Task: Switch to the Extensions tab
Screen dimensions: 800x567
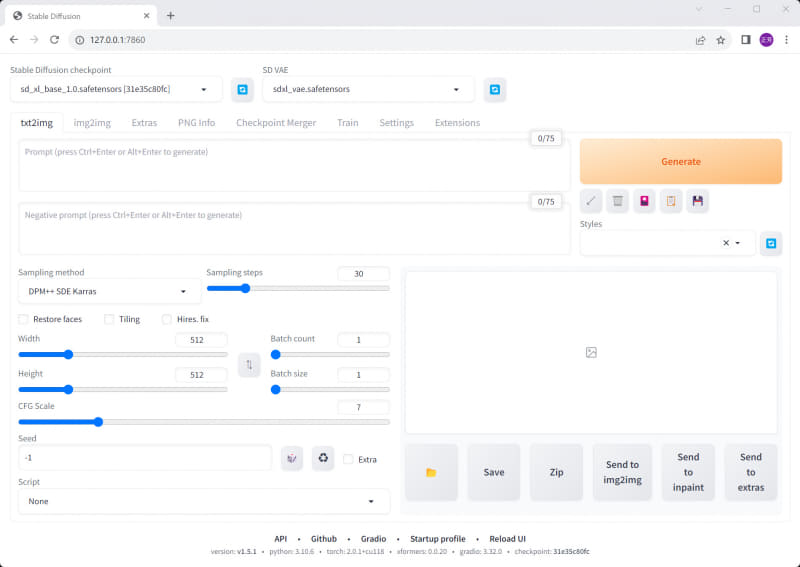Action: coord(457,123)
